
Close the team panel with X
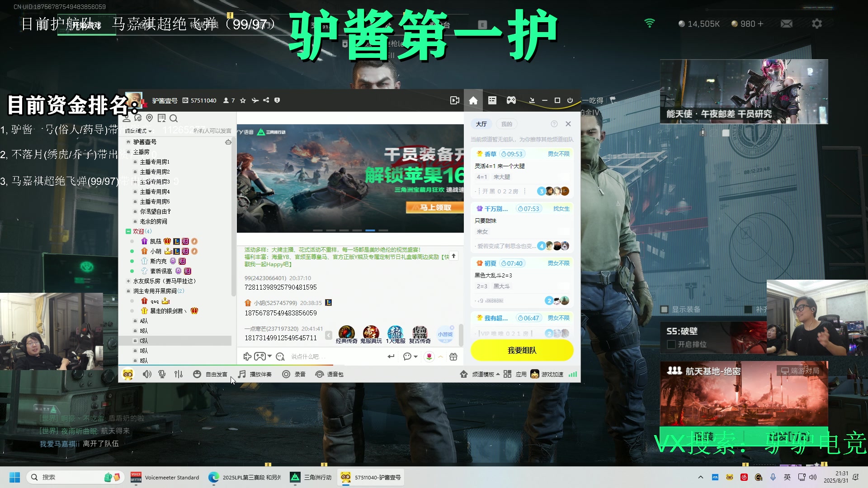(x=568, y=124)
